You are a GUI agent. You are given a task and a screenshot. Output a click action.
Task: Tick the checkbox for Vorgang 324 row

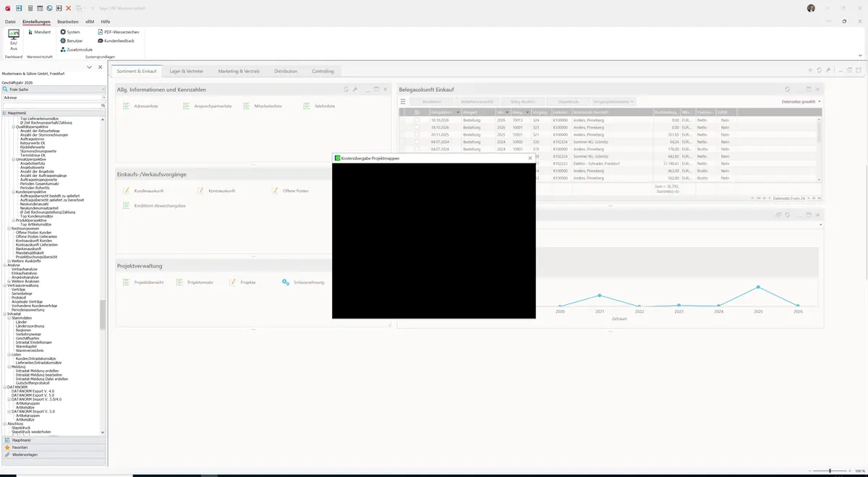pos(417,120)
